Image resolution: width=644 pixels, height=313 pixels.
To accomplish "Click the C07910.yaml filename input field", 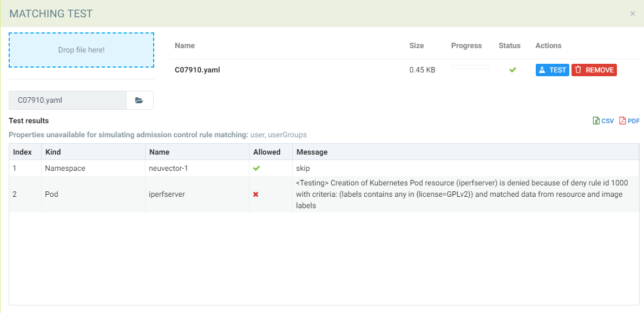I will [x=67, y=101].
